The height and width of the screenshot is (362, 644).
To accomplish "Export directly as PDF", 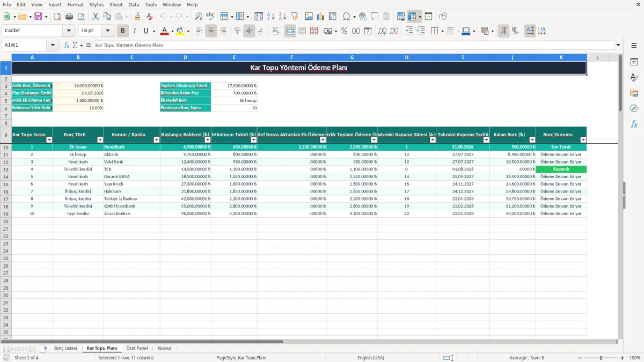I will 57,17.
